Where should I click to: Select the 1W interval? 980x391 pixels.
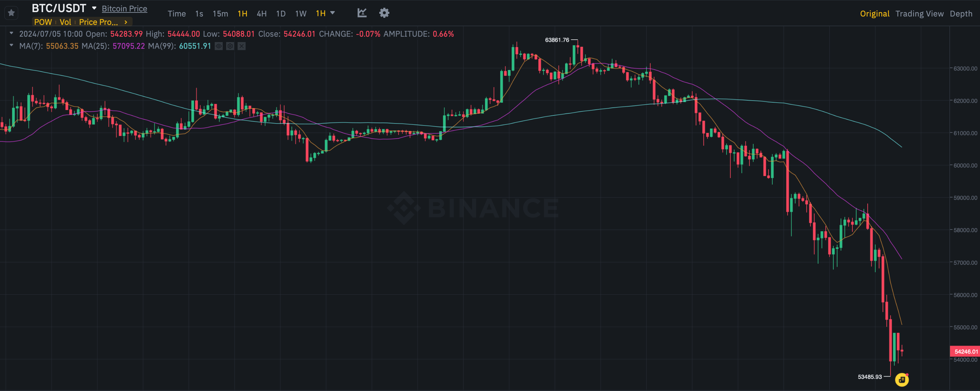coord(301,14)
